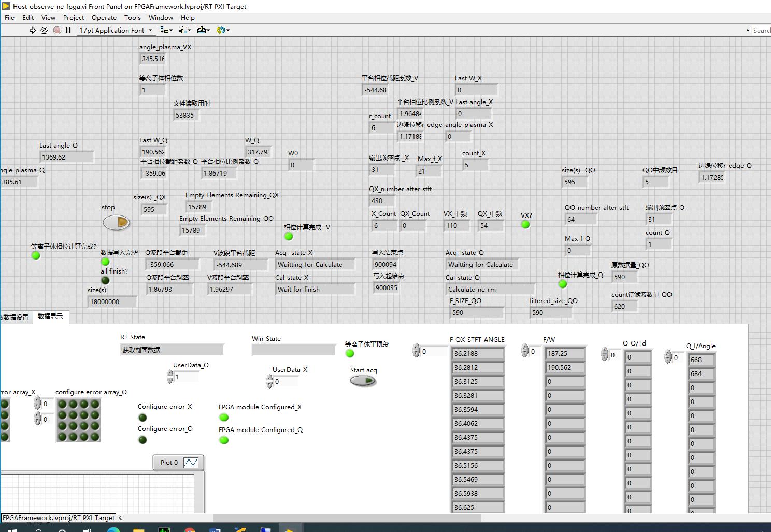This screenshot has height=532, width=771.
Task: Increment the UserData_O stepper
Action: (x=170, y=374)
